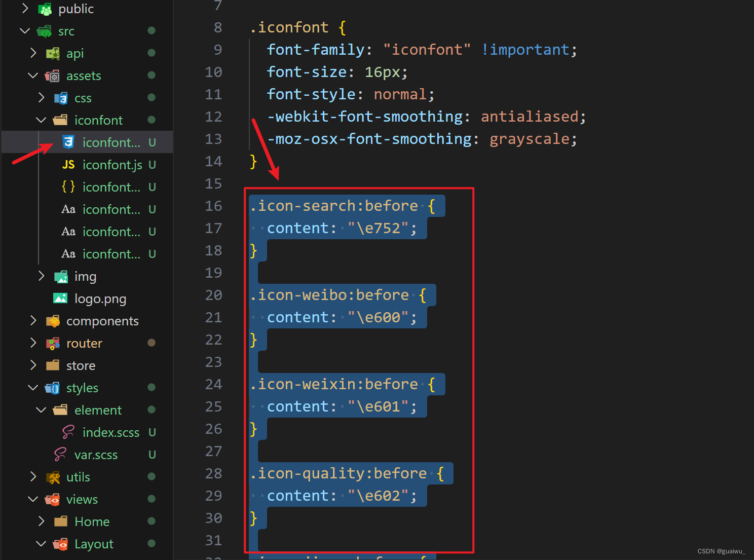
Task: Expand the css folder chevron
Action: click(42, 98)
